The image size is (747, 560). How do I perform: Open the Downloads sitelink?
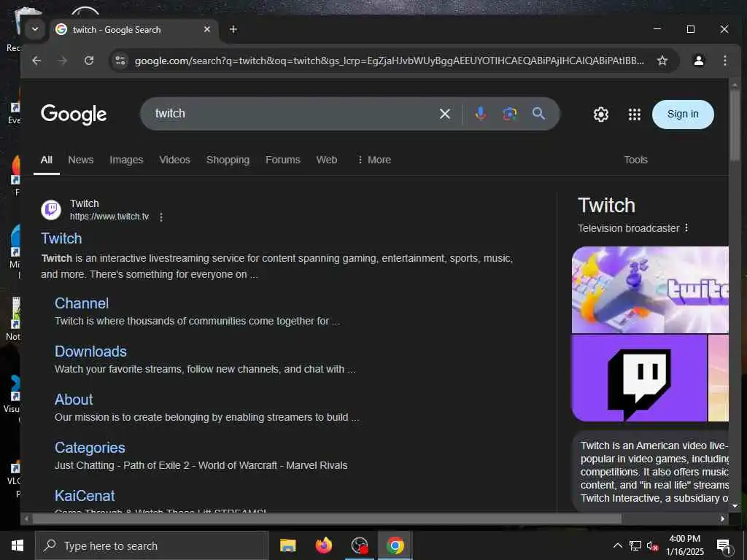pyautogui.click(x=90, y=351)
